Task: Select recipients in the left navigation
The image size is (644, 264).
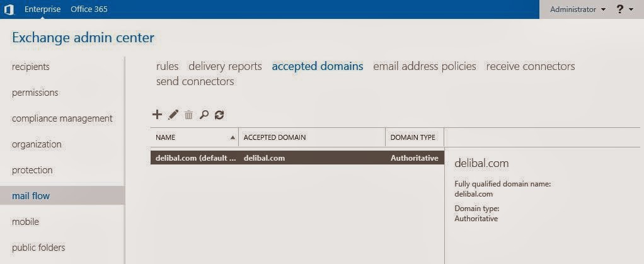Action: coord(31,67)
